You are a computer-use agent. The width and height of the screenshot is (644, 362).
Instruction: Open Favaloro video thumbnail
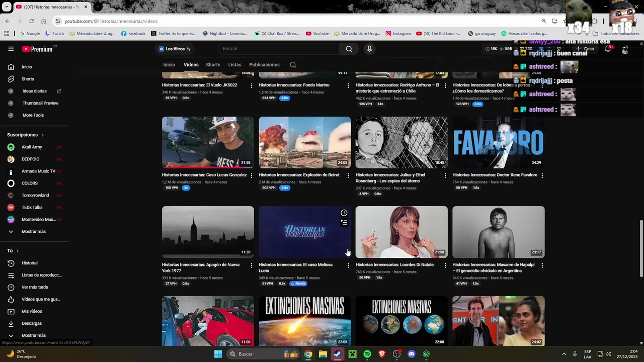499,142
